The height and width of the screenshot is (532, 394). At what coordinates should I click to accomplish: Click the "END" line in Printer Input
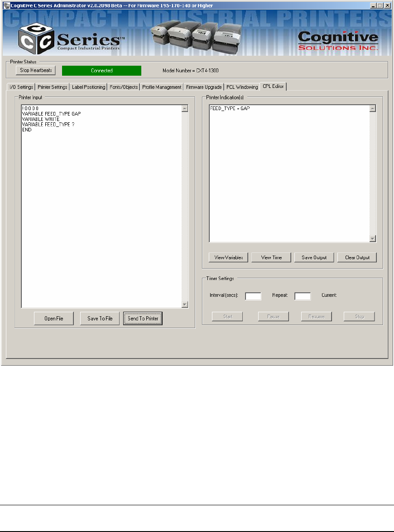pyautogui.click(x=27, y=130)
